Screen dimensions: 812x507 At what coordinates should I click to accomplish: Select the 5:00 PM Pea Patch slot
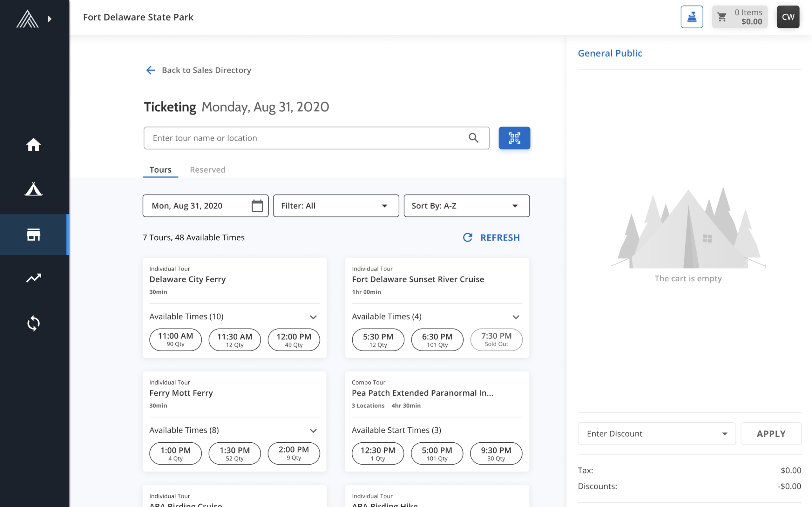click(437, 453)
